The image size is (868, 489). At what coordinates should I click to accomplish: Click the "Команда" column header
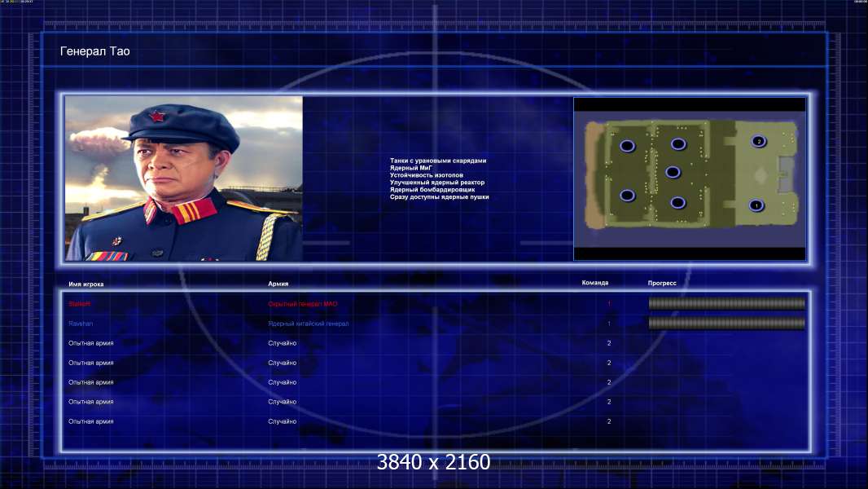(x=595, y=283)
